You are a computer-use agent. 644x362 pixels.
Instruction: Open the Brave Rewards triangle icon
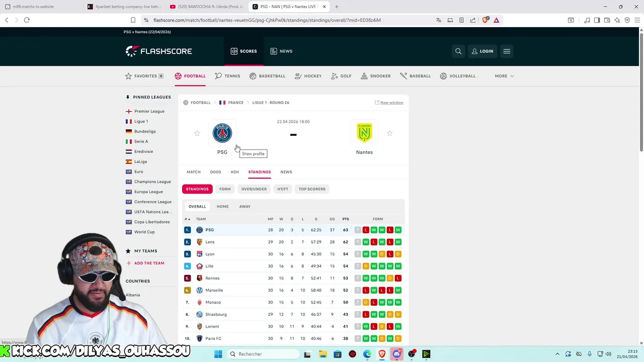[x=496, y=20]
